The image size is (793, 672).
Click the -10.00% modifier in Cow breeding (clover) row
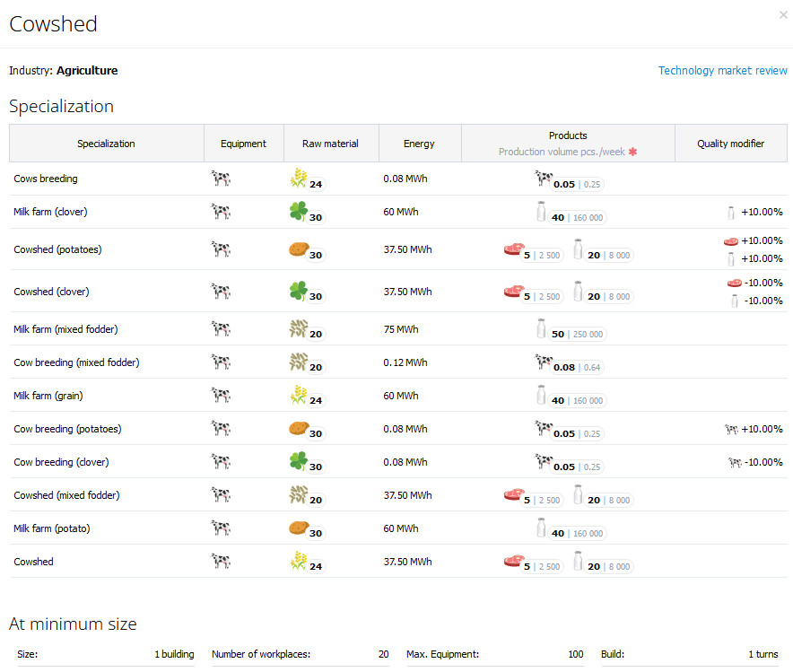[763, 462]
